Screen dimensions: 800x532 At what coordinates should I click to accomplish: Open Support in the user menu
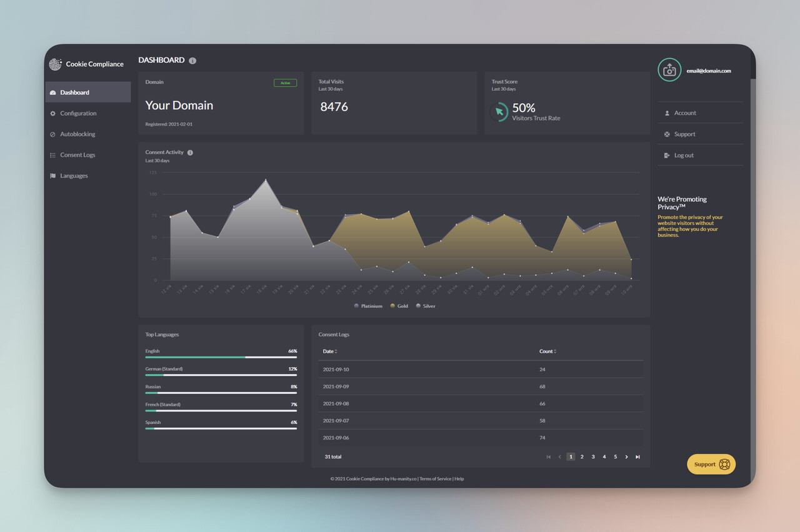700,134
